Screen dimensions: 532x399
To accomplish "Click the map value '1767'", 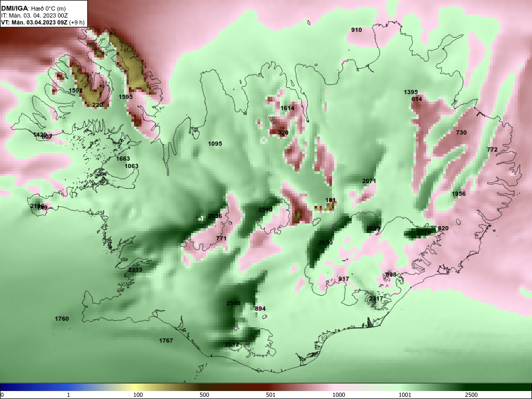I will pos(166,340).
